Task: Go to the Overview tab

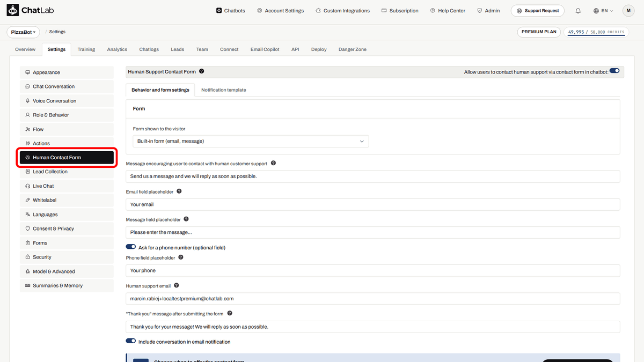Action: (x=25, y=49)
